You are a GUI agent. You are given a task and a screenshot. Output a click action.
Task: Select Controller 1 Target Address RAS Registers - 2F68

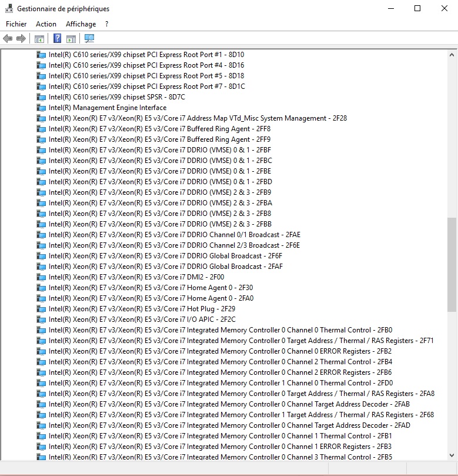coord(241,415)
